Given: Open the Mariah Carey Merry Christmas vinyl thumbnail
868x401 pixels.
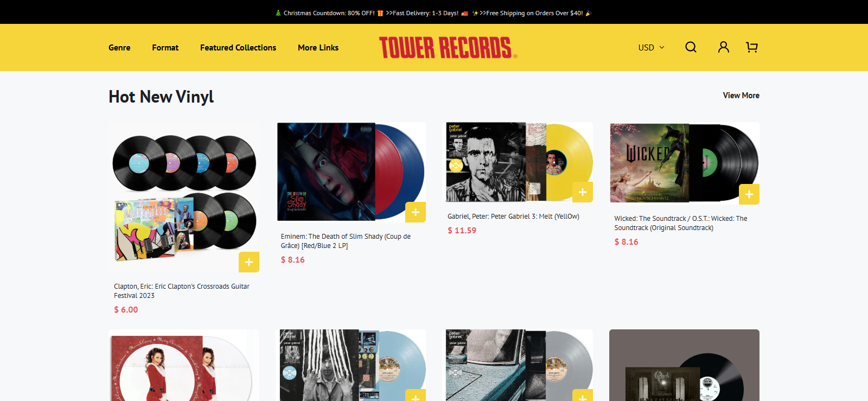Looking at the screenshot, I should (x=184, y=365).
